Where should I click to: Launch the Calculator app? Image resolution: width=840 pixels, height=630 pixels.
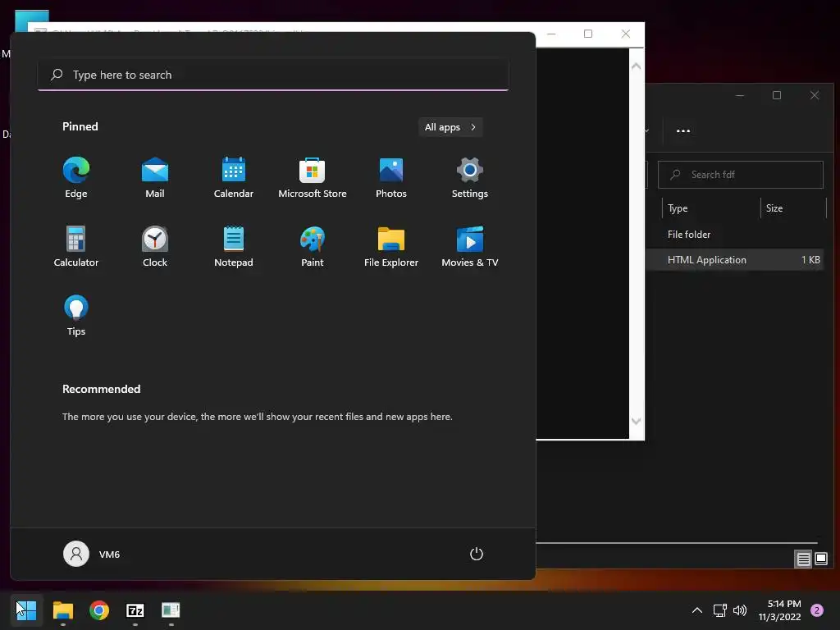pyautogui.click(x=76, y=246)
